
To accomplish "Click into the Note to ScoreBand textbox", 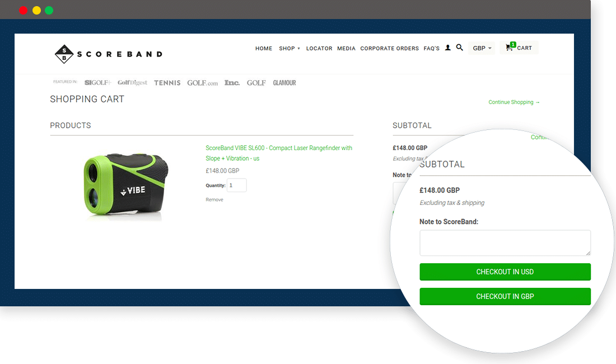I will coord(505,242).
